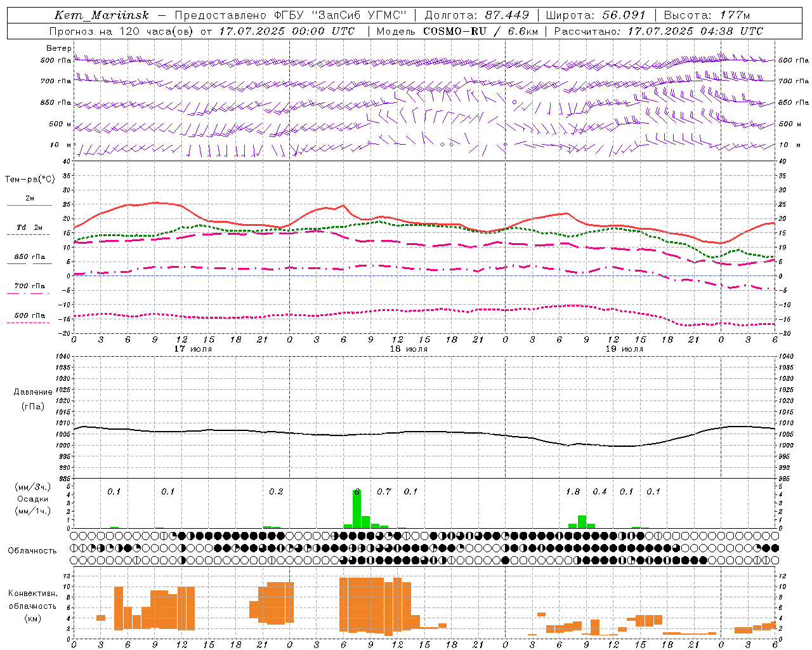Click the 19 июля date label
The width and height of the screenshot is (812, 650).
coord(625,349)
